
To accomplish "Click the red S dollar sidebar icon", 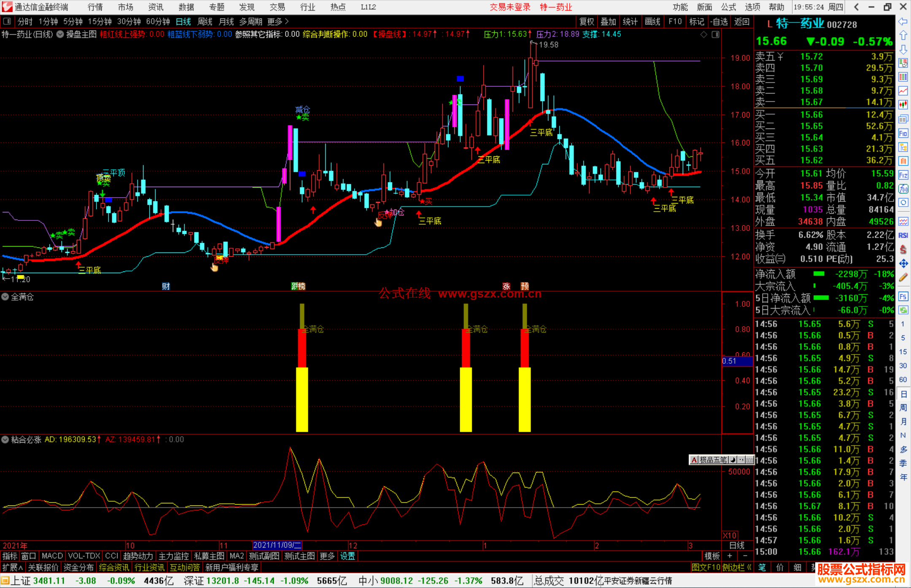I will [x=903, y=250].
